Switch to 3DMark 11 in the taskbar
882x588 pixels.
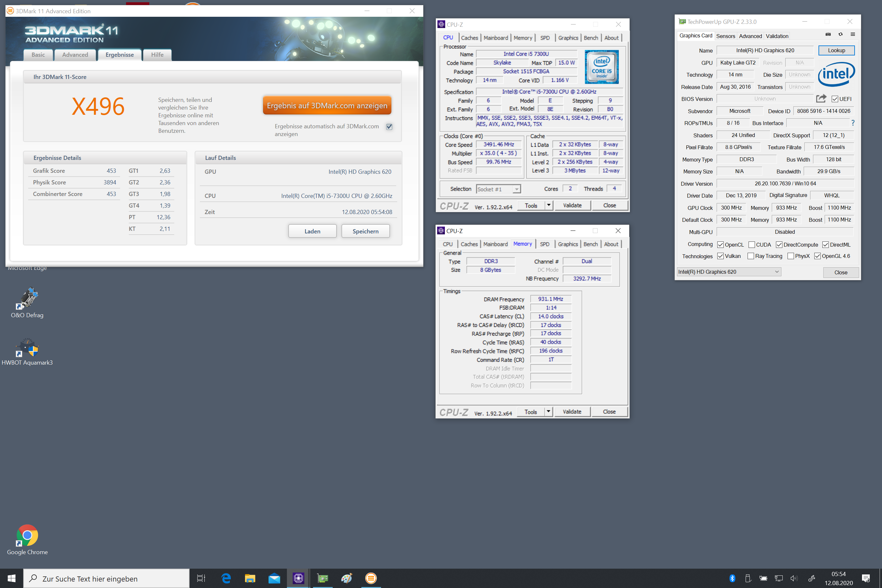tap(371, 578)
